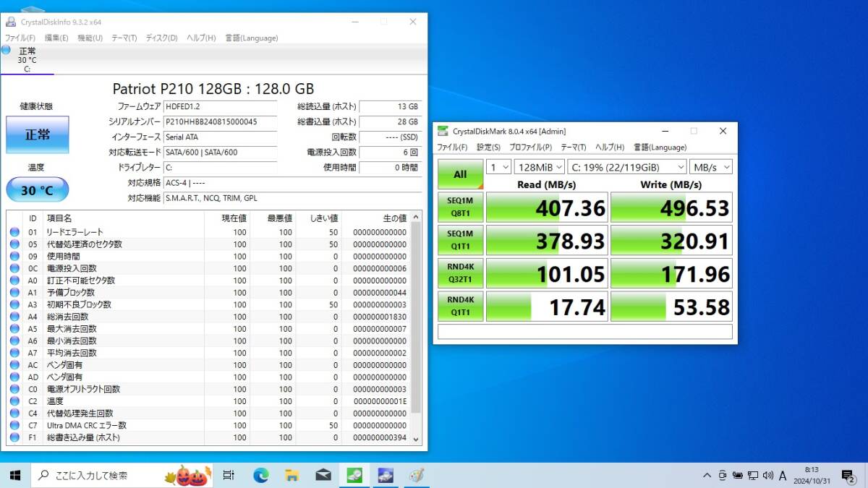Click the IME input mode indicator A
The image size is (868, 488).
[x=783, y=475]
